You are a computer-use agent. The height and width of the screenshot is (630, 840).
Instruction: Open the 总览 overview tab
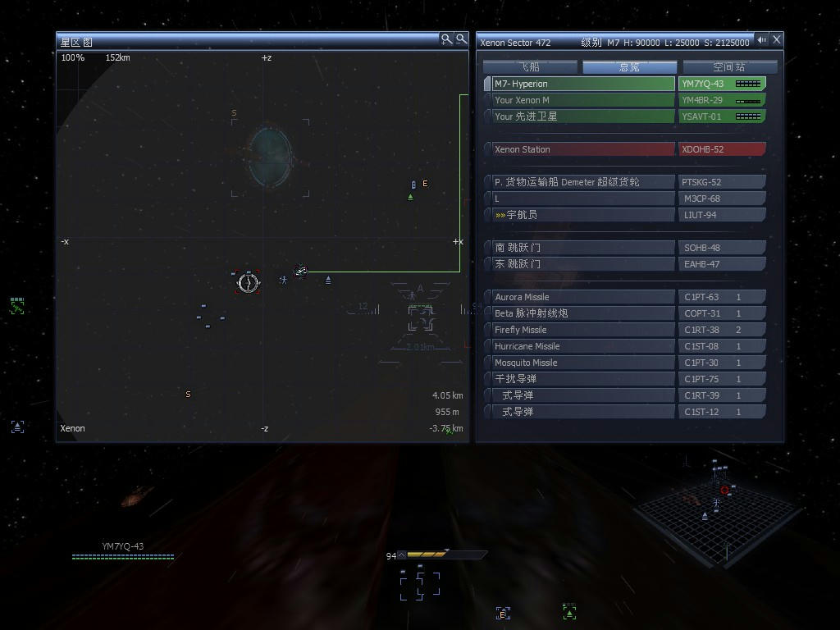coord(629,67)
